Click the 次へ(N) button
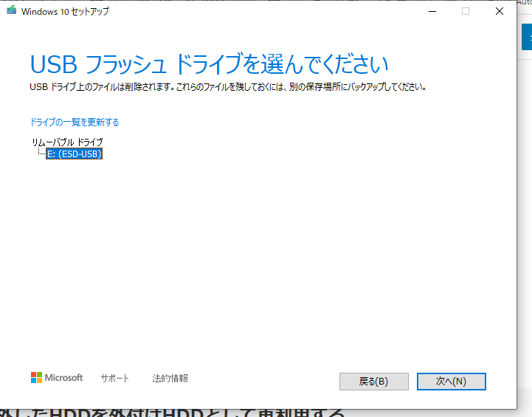The width and height of the screenshot is (532, 417). (x=452, y=382)
